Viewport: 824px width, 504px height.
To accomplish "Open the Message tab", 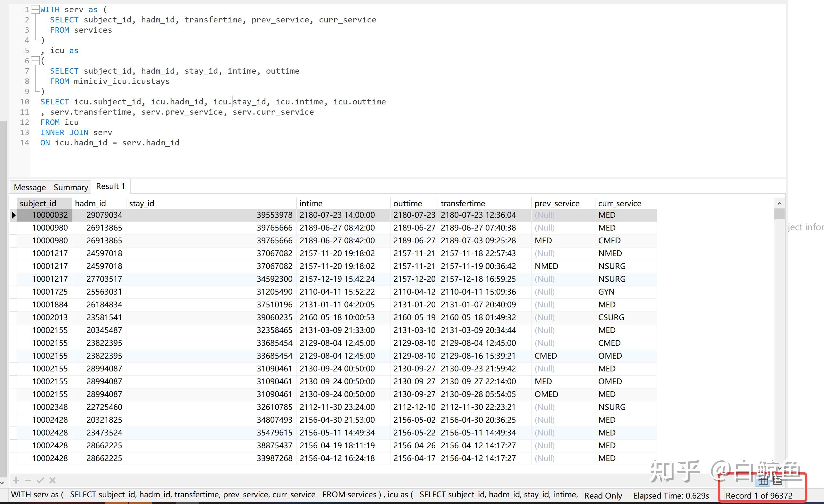I will (30, 187).
